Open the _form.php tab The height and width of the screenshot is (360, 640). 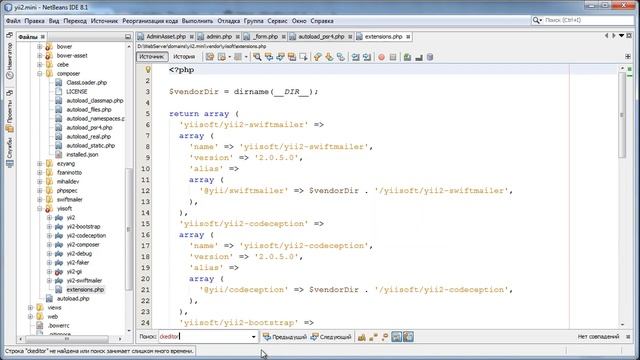(265, 37)
